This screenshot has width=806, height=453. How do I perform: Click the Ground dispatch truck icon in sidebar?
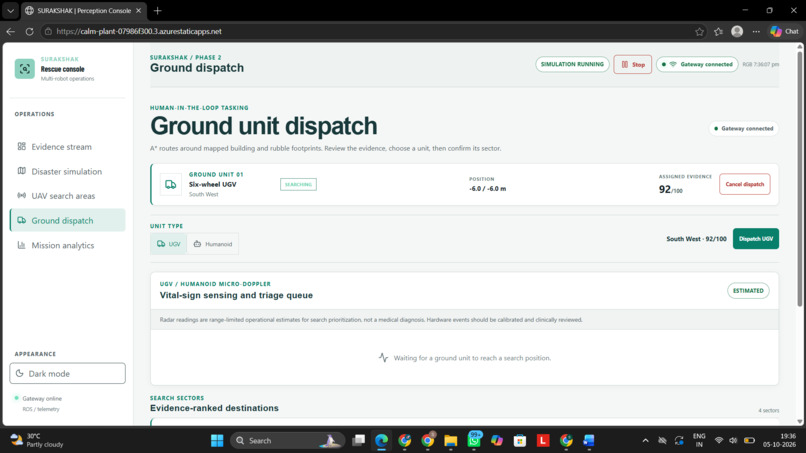pyautogui.click(x=22, y=220)
